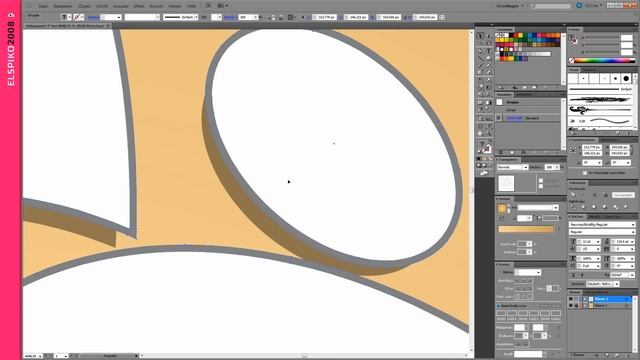Click the fill/stroke icon in Color panel

[x=574, y=40]
